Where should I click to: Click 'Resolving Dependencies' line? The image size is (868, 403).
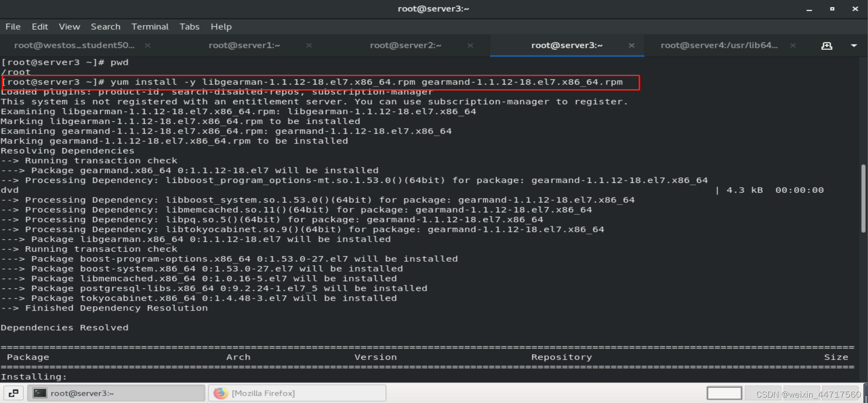(x=67, y=151)
